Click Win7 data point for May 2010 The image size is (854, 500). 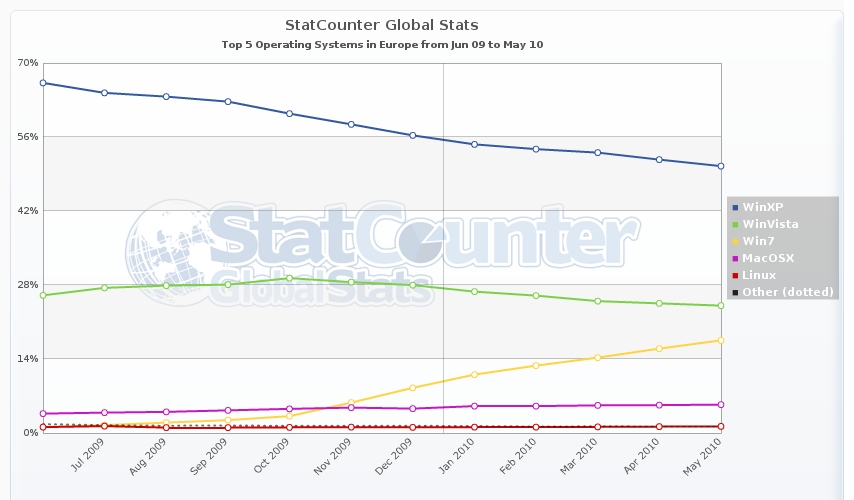720,340
